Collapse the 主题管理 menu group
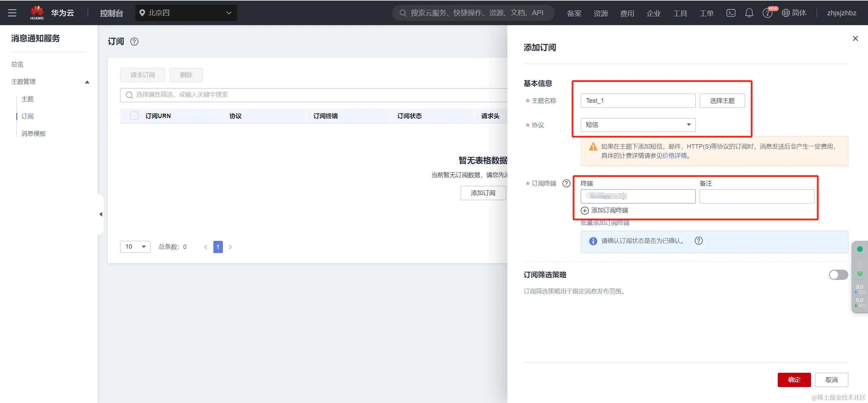868x403 pixels. click(87, 82)
